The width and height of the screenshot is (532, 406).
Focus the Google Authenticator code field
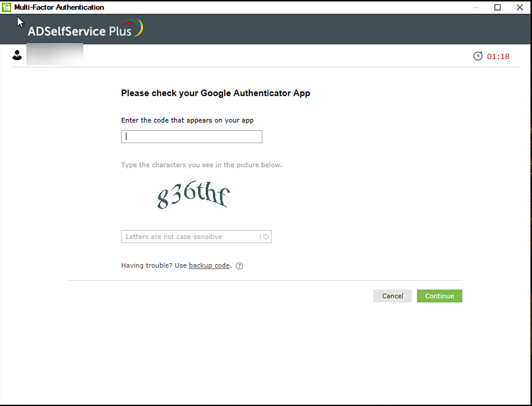[x=191, y=137]
